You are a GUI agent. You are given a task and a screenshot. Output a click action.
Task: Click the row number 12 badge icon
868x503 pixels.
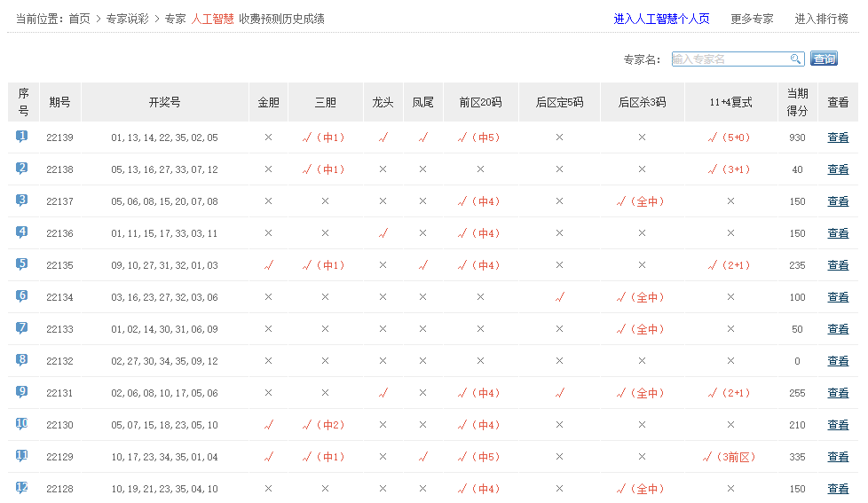point(22,488)
